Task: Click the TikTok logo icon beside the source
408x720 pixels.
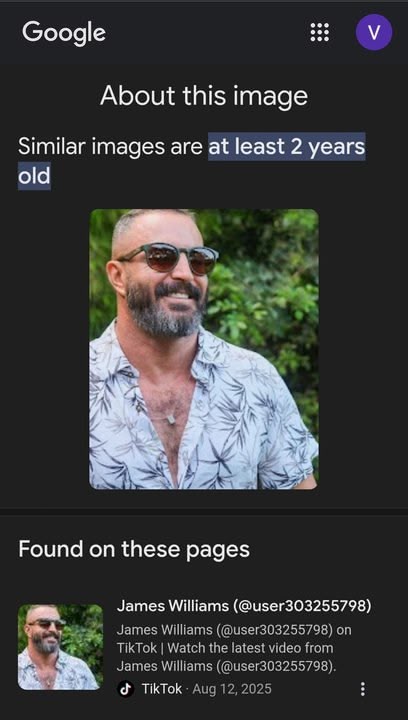Action: pos(125,689)
